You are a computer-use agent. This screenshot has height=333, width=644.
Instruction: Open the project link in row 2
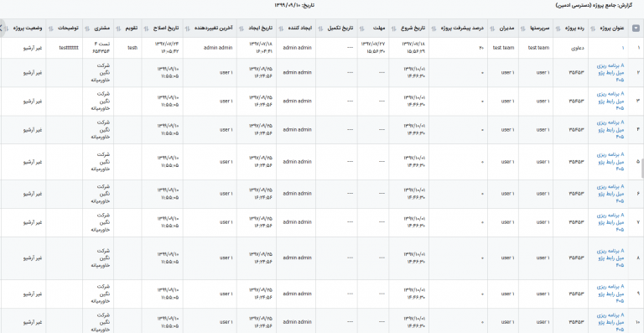(x=610, y=73)
